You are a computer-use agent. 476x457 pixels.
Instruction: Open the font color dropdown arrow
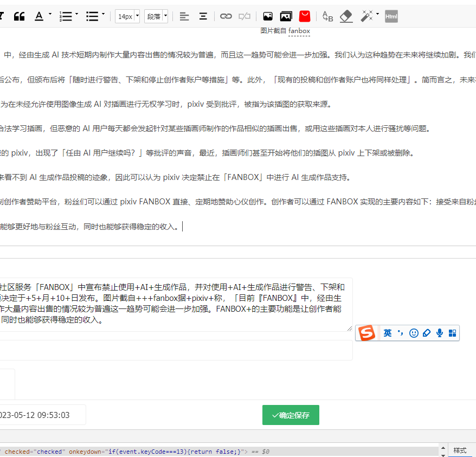coord(50,14)
